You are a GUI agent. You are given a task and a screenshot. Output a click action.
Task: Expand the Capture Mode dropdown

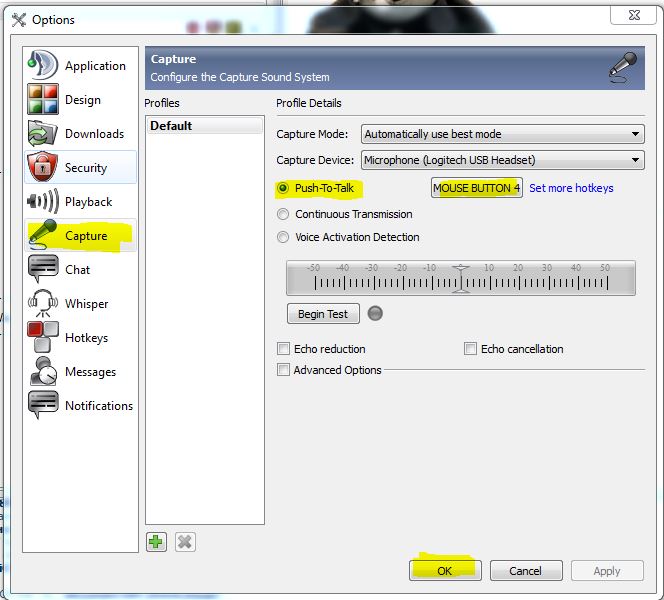pyautogui.click(x=503, y=134)
